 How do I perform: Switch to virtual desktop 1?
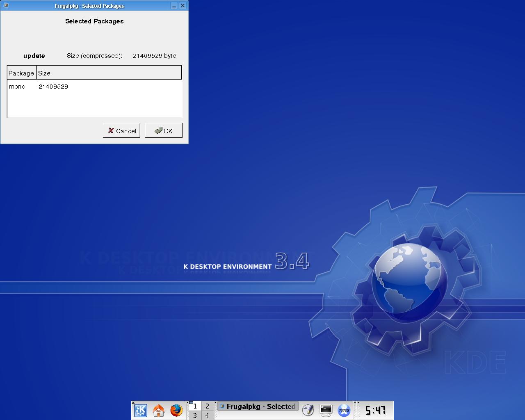[x=195, y=406]
